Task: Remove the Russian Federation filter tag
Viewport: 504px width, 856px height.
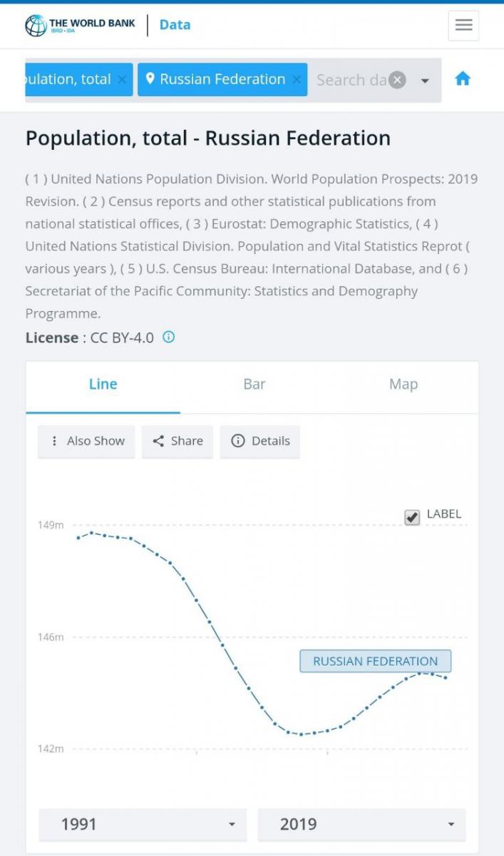Action: (x=297, y=80)
